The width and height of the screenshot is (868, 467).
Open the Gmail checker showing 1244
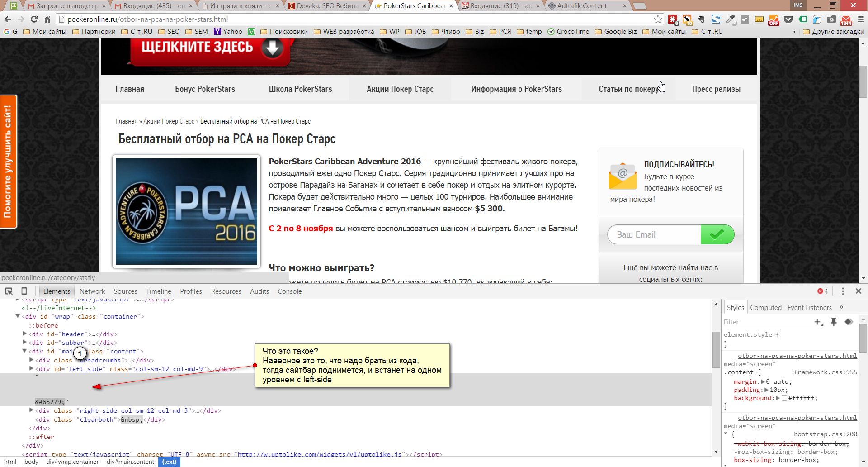point(846,20)
